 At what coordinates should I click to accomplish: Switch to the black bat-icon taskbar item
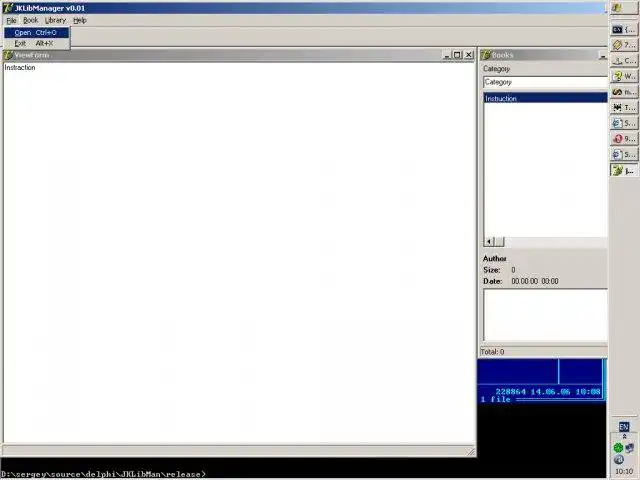[624, 107]
